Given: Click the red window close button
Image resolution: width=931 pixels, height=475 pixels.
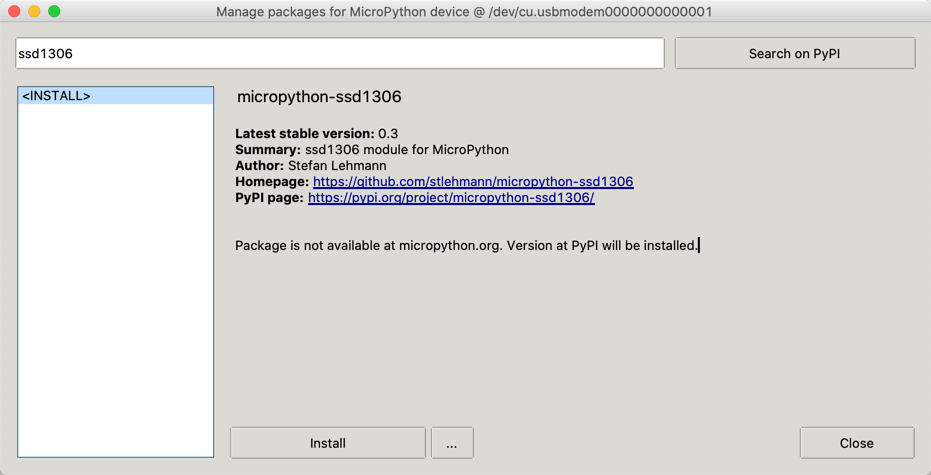Looking at the screenshot, I should pyautogui.click(x=14, y=11).
